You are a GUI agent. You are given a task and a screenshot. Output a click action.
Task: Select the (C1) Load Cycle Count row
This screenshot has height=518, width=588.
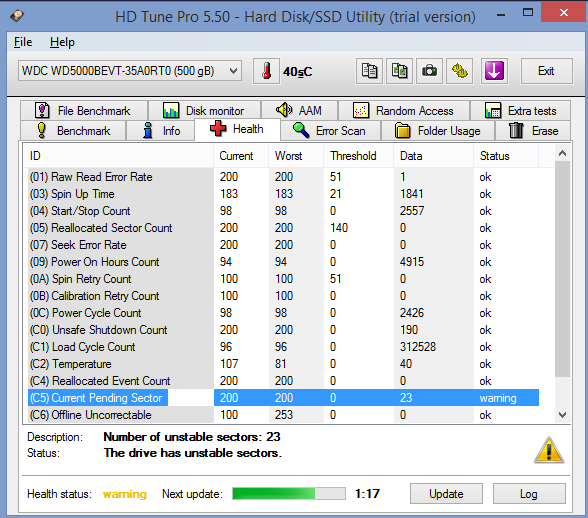click(x=284, y=347)
